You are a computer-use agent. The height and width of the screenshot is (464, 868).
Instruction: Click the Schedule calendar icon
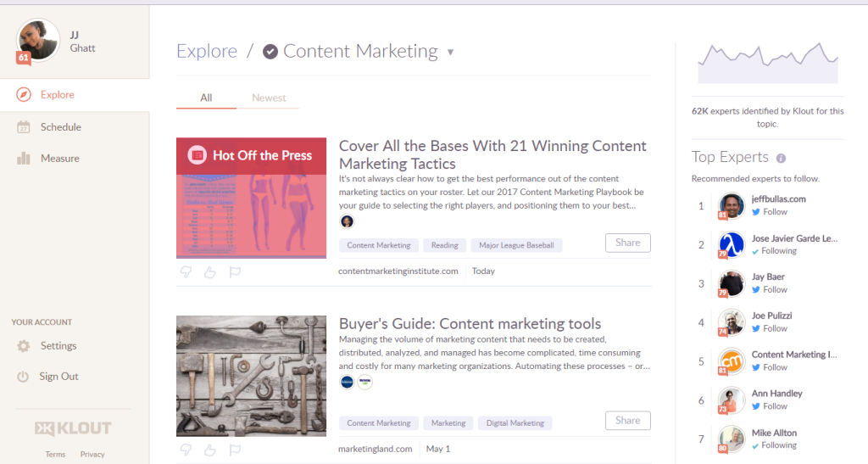point(23,126)
